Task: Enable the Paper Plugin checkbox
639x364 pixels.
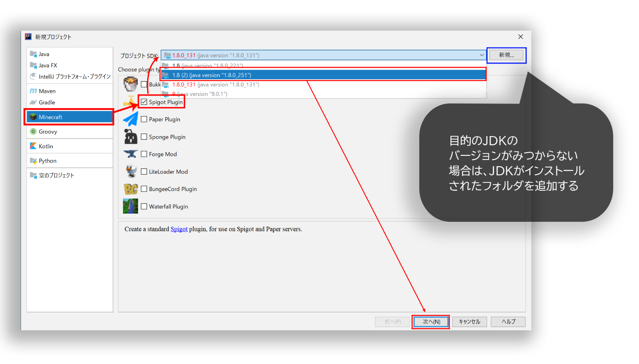Action: (x=144, y=119)
